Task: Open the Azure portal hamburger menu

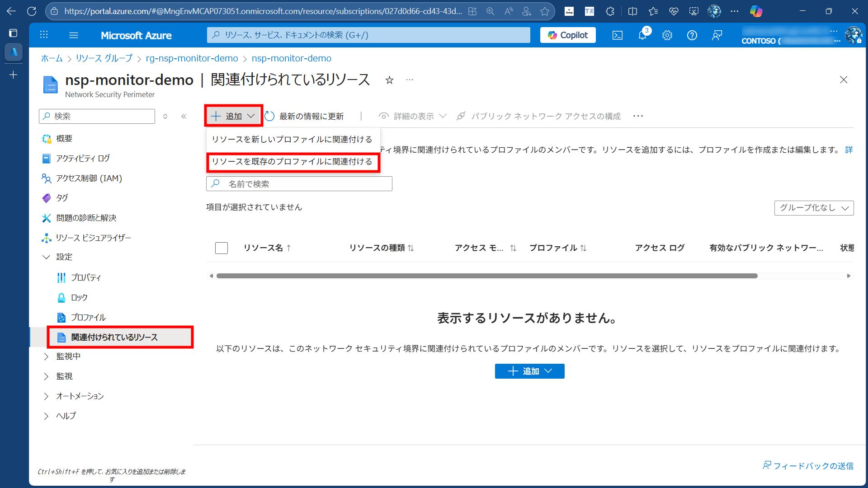Action: [74, 35]
